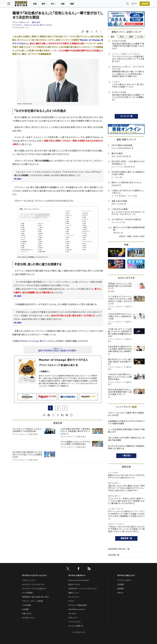This screenshot has width=157, height=644.
Task: Open the X icon in the footer
Action: [x=68, y=568]
